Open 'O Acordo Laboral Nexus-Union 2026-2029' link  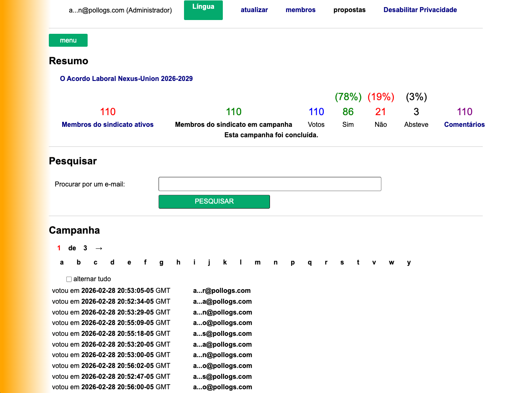[x=126, y=79]
